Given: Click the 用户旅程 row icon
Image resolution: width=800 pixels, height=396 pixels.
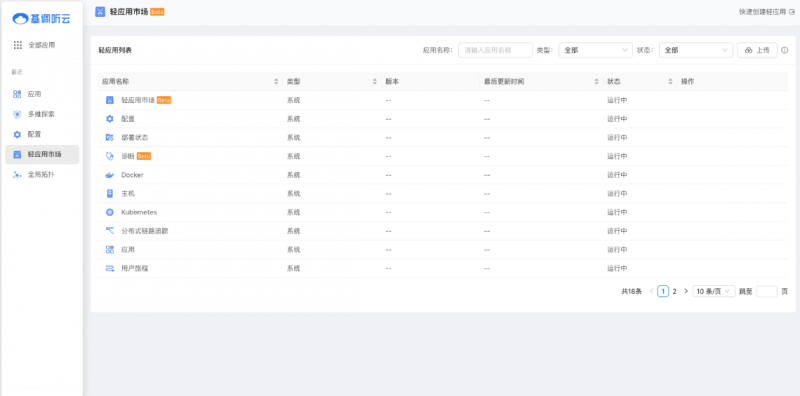Looking at the screenshot, I should (x=110, y=268).
